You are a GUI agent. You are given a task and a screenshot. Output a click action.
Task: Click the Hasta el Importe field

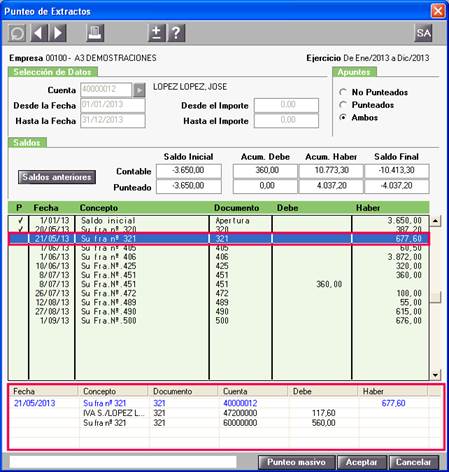[x=286, y=120]
